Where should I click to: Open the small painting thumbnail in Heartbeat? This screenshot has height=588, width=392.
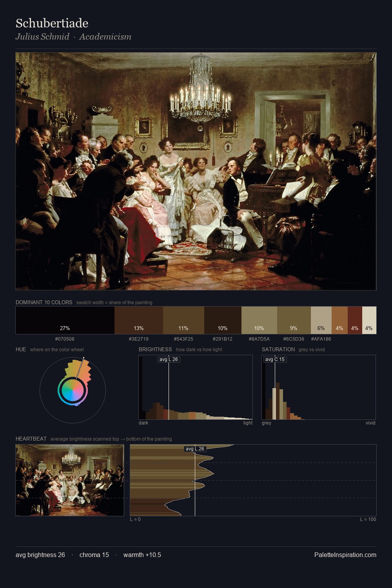(70, 480)
